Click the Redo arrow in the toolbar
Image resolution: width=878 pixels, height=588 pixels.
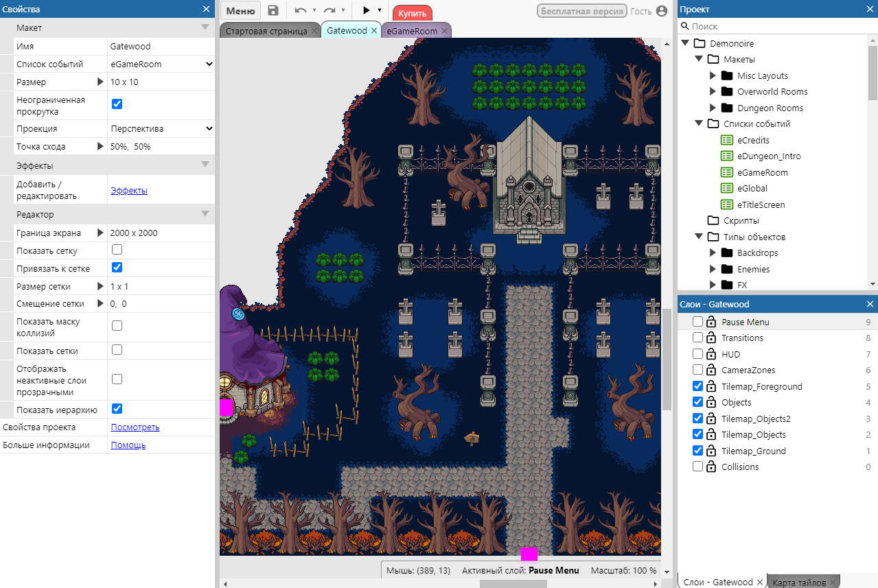coord(330,10)
